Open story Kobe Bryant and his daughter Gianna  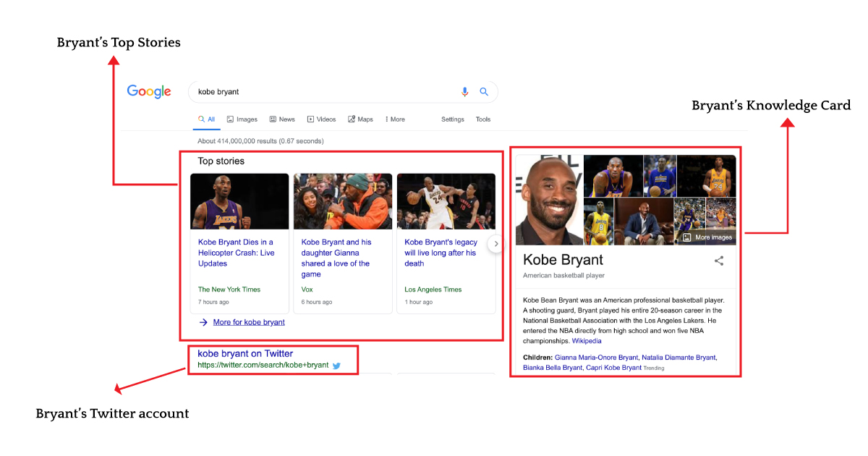pyautogui.click(x=336, y=258)
